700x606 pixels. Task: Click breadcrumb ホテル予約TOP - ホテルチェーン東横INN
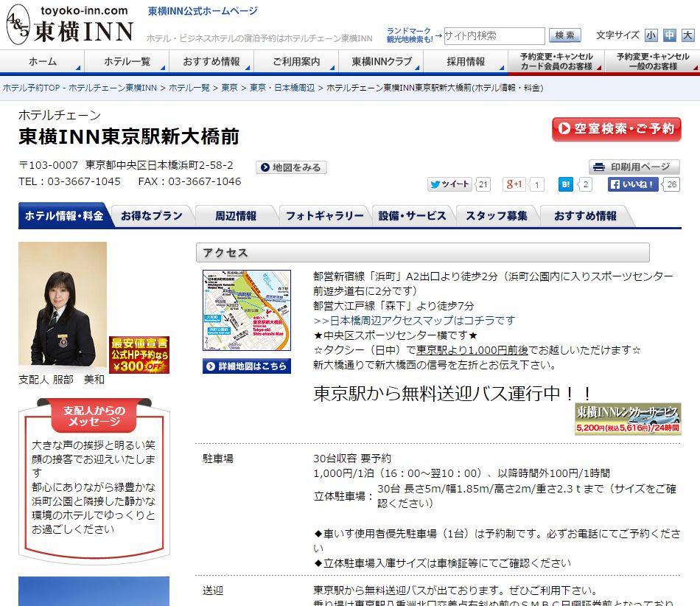pos(80,88)
